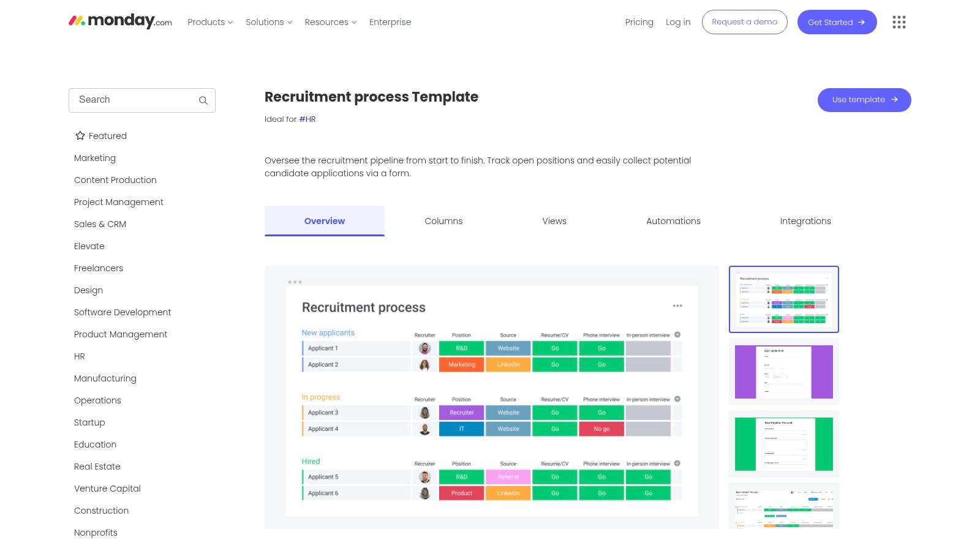Click the plus icon in New applicants header
This screenshot has height=551, width=980.
pyautogui.click(x=677, y=335)
